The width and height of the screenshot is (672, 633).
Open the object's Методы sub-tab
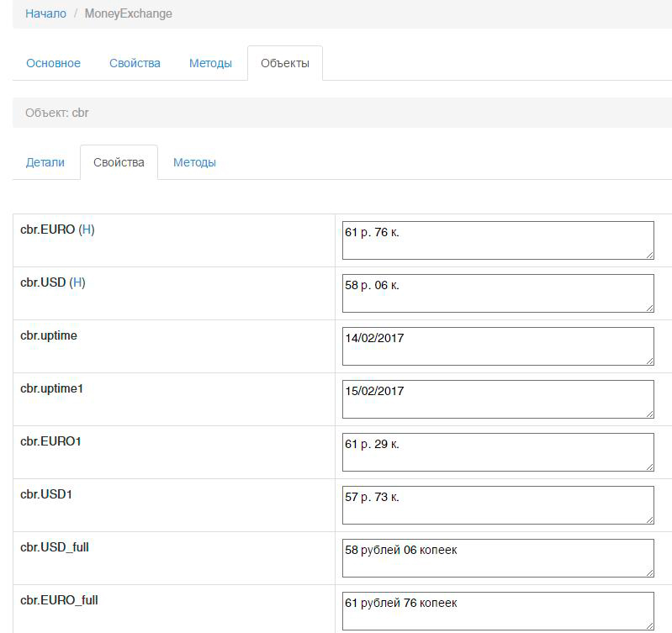[x=194, y=162]
